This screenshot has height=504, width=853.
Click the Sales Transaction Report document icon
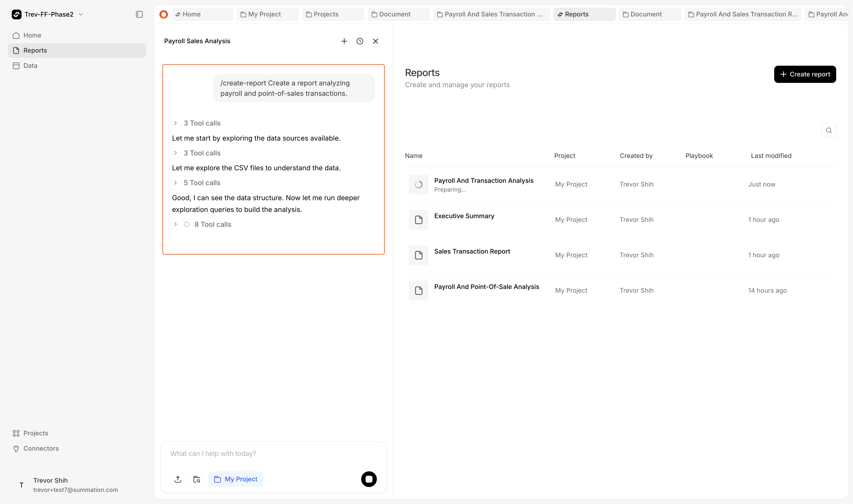418,255
